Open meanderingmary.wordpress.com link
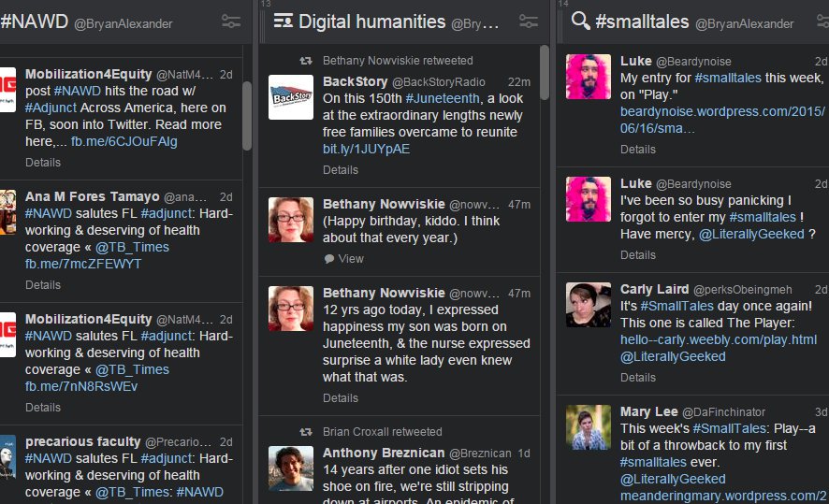 click(x=723, y=497)
